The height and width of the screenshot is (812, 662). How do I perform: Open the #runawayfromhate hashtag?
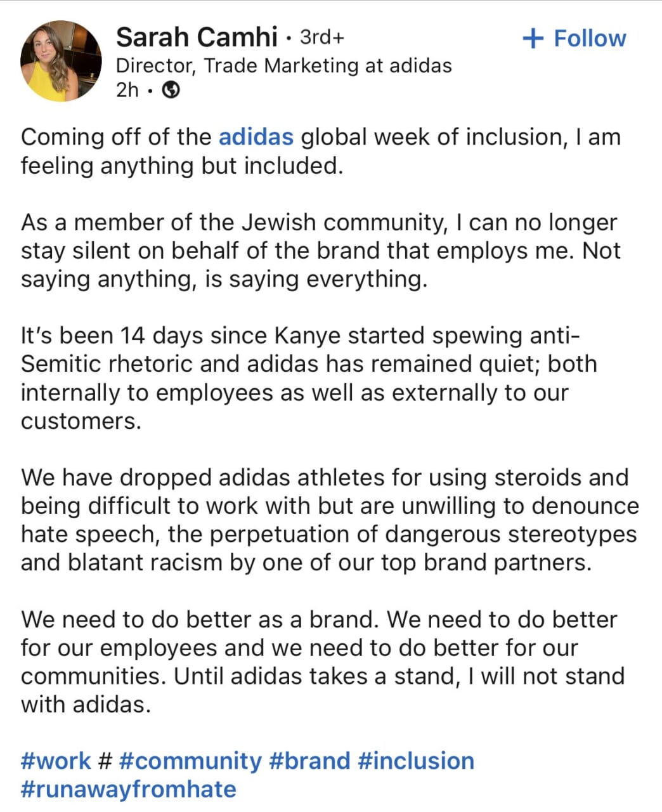click(128, 789)
